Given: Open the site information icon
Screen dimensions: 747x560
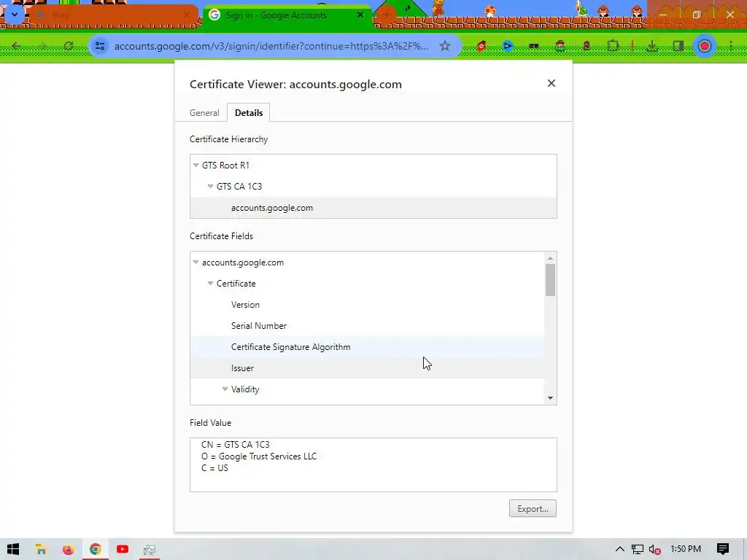Looking at the screenshot, I should [x=100, y=46].
